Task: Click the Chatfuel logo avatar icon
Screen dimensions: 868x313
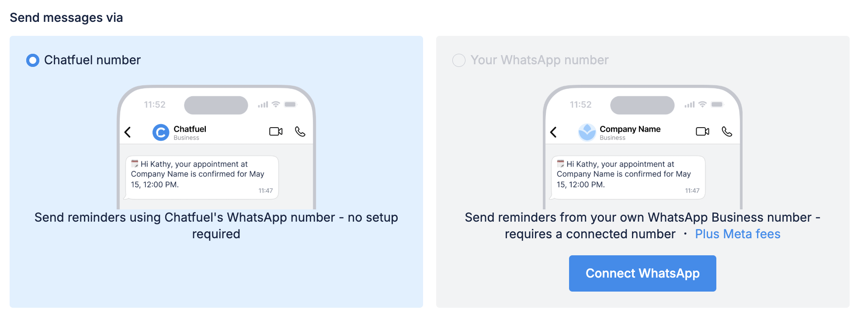Action: tap(161, 132)
